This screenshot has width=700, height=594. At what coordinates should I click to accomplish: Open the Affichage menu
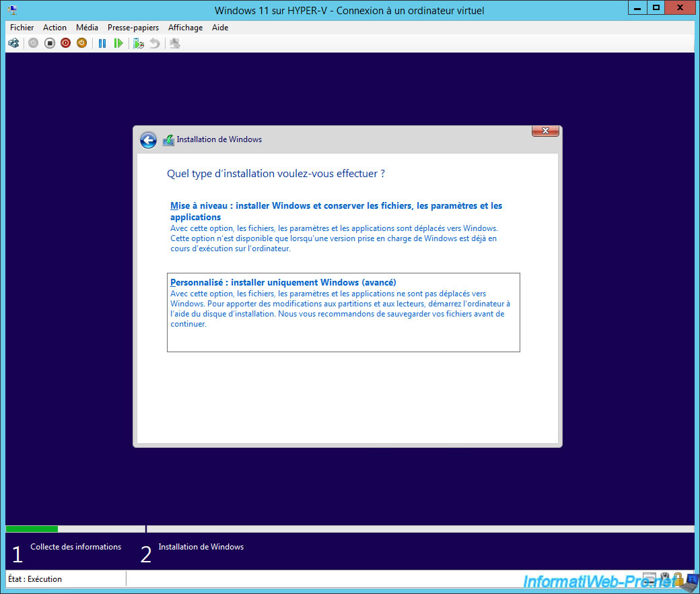185,28
